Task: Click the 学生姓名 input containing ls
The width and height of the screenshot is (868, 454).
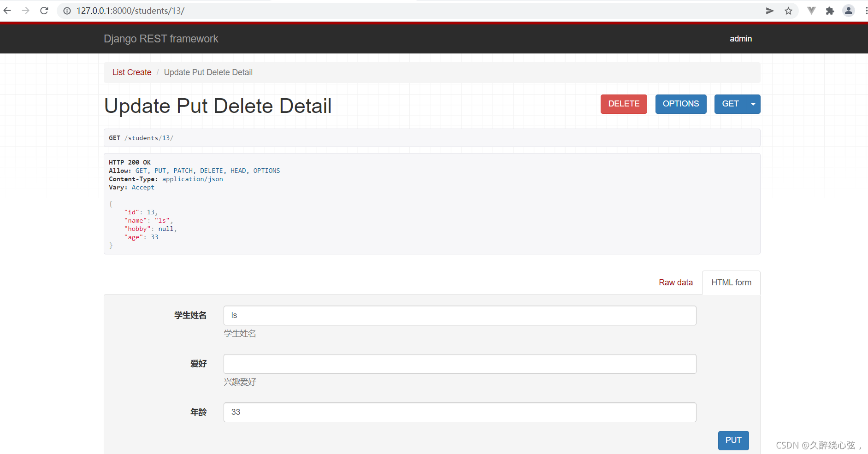Action: coord(460,315)
